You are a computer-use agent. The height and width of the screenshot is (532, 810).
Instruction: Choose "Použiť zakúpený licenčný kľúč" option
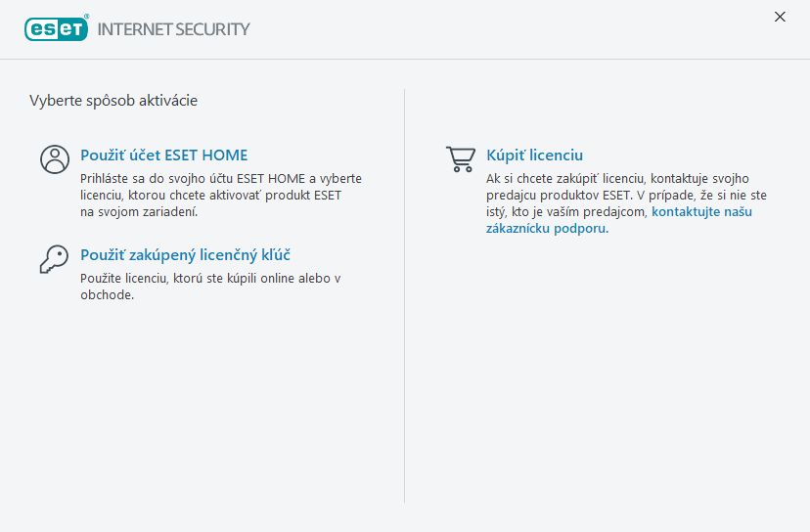pyautogui.click(x=185, y=255)
